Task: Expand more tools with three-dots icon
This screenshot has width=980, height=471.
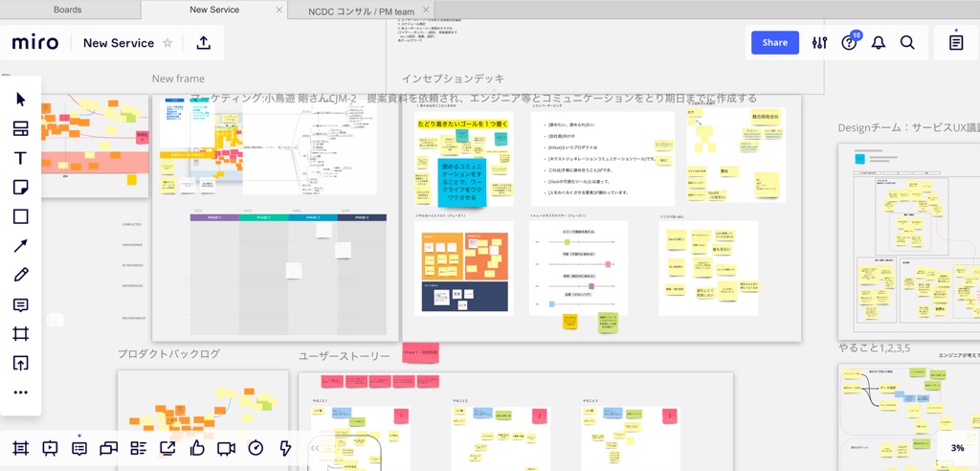Action: coord(21,392)
